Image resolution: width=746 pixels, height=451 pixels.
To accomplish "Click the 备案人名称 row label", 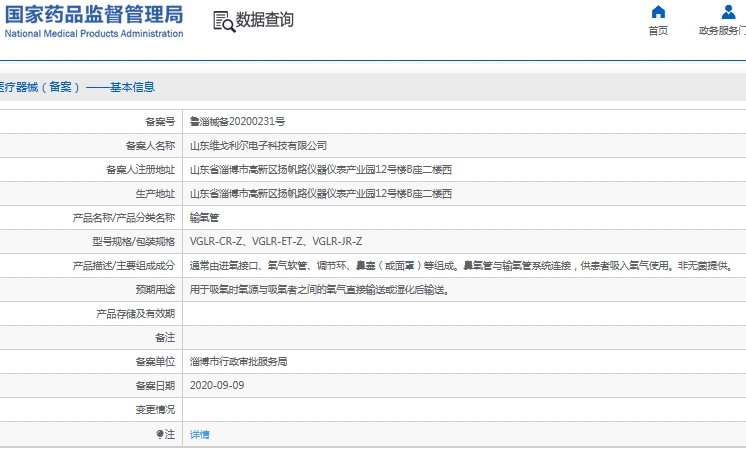I will (x=150, y=146).
